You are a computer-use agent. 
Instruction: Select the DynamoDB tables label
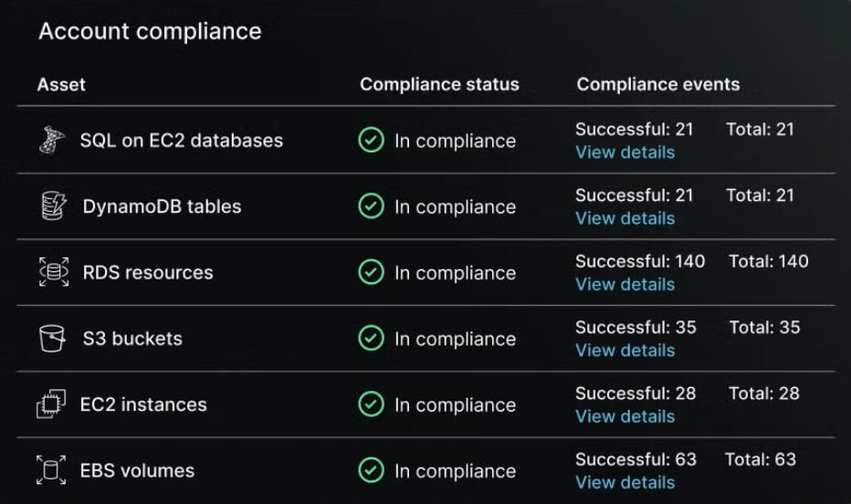pyautogui.click(x=162, y=206)
